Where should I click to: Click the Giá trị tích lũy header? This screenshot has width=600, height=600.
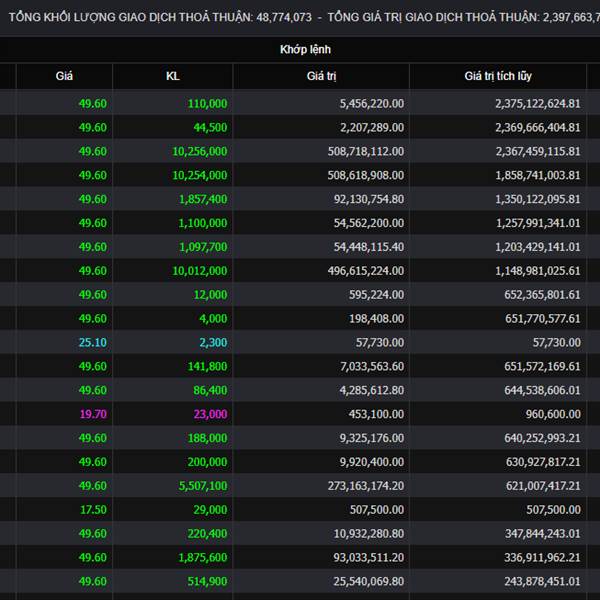[x=498, y=76]
